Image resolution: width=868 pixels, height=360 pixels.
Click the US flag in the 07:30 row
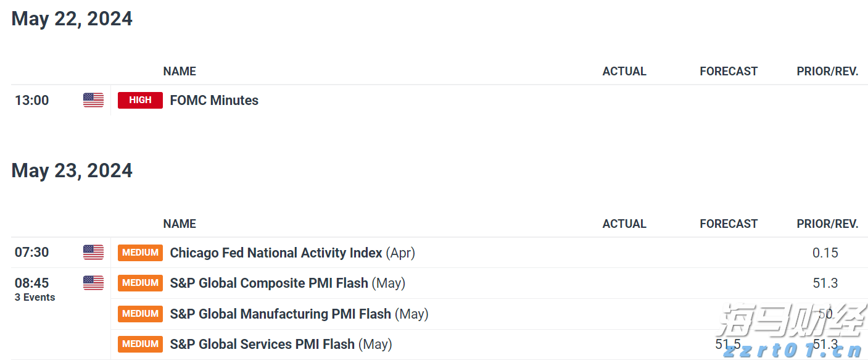point(93,252)
